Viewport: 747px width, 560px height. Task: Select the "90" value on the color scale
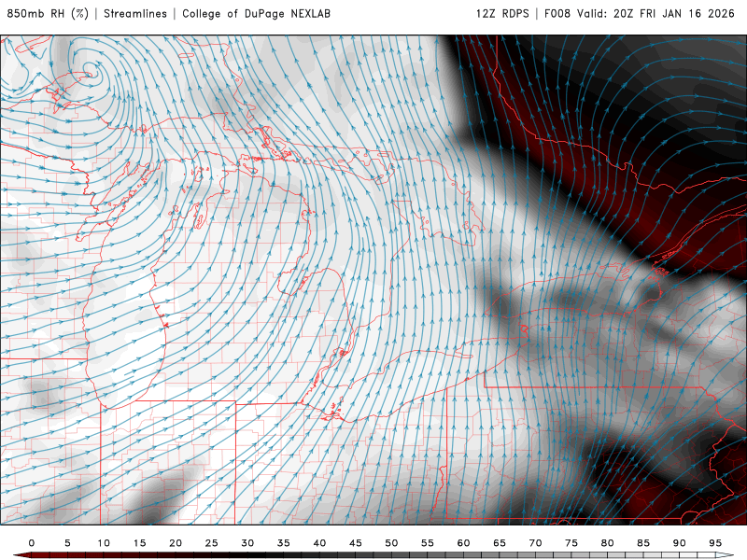pos(679,543)
